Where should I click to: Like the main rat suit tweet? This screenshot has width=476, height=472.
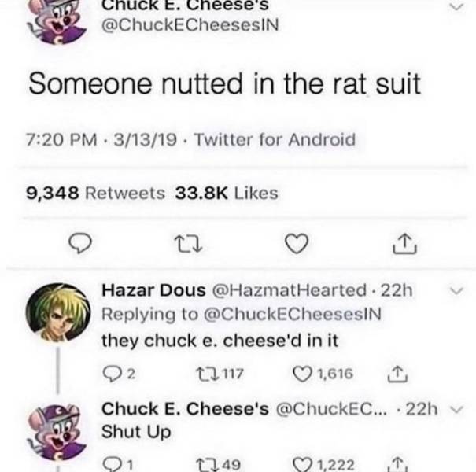click(x=297, y=243)
